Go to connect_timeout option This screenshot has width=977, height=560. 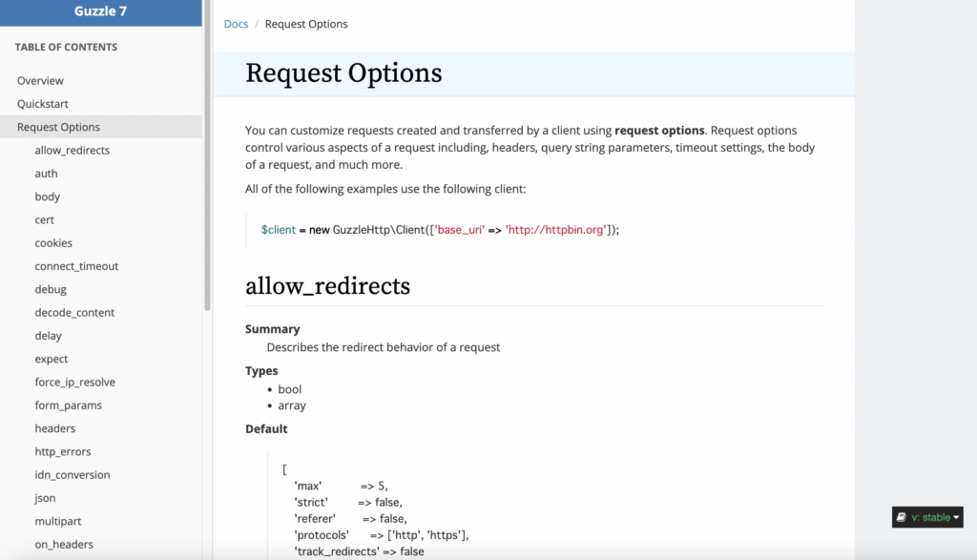coord(76,266)
